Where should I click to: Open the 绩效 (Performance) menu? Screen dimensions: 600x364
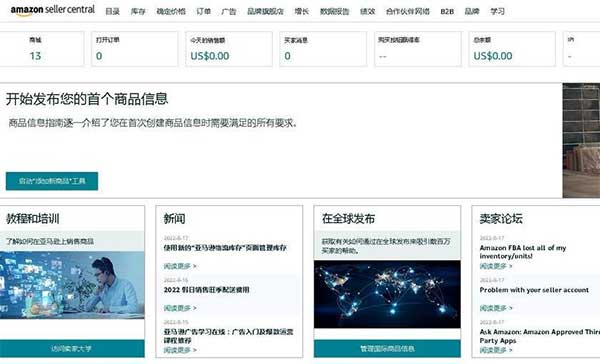click(x=367, y=11)
